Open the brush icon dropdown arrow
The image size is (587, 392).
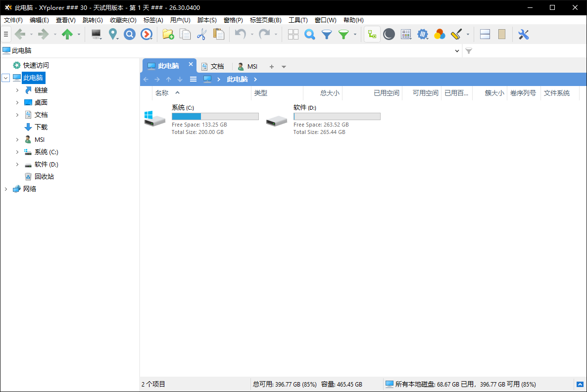468,35
